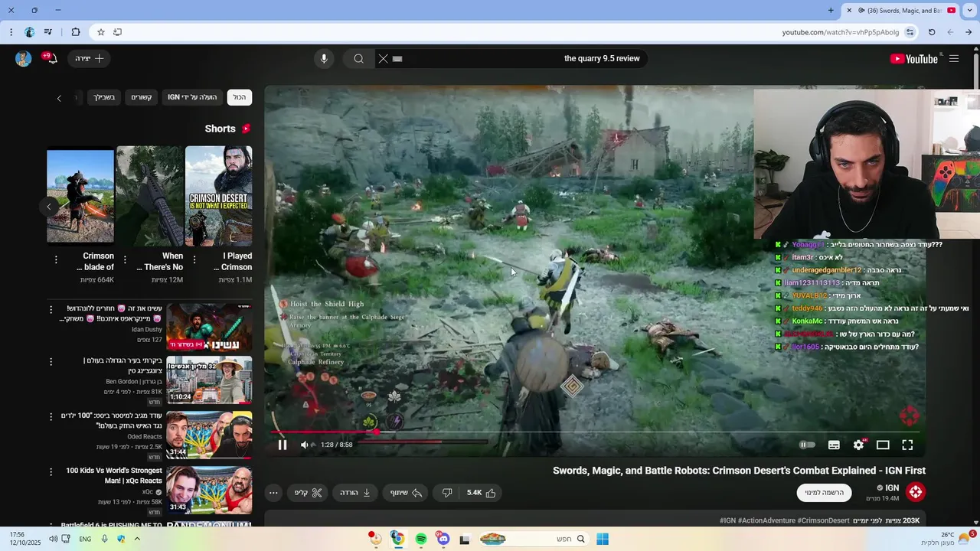Subscribe using the הרשמה למינוי button
This screenshot has height=551, width=980.
[x=824, y=493]
